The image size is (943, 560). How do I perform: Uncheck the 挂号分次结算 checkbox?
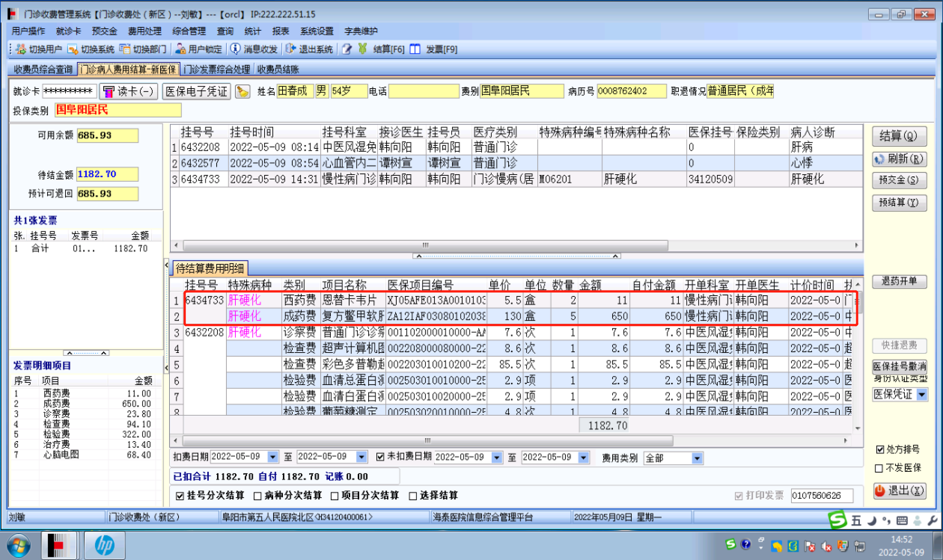(x=180, y=496)
